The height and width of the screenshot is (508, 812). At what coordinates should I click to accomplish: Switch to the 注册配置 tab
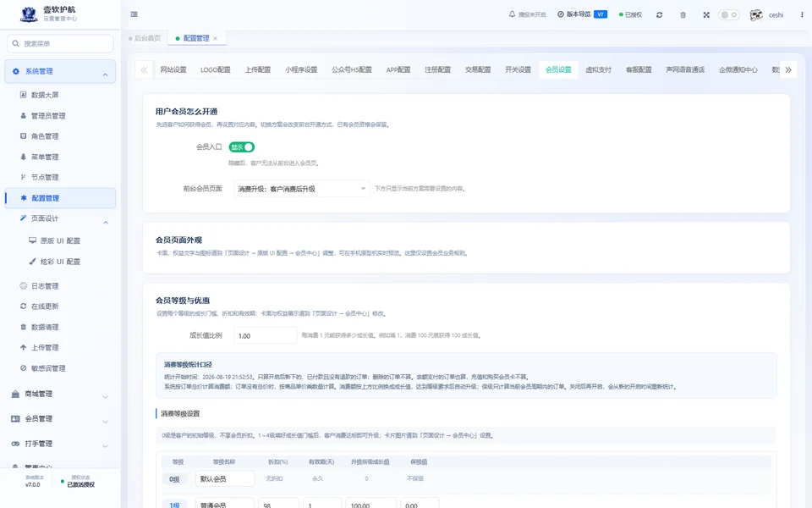(x=437, y=69)
